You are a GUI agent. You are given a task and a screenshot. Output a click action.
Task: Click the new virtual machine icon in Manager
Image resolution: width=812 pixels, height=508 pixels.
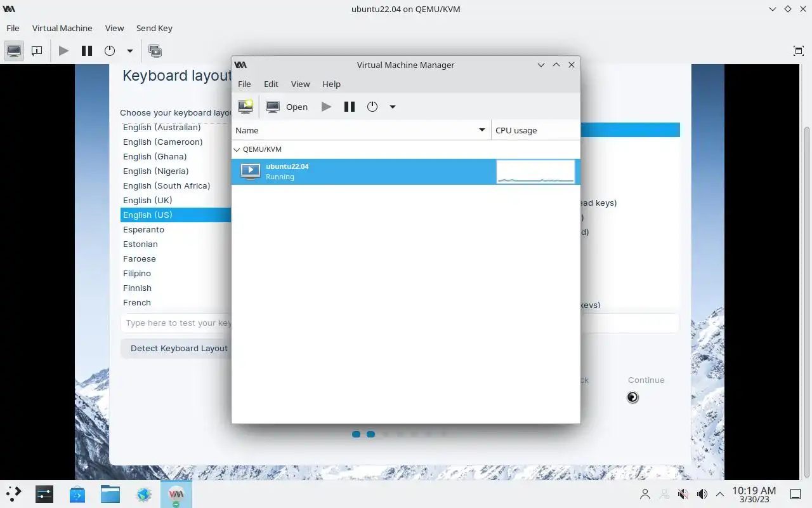(x=246, y=107)
